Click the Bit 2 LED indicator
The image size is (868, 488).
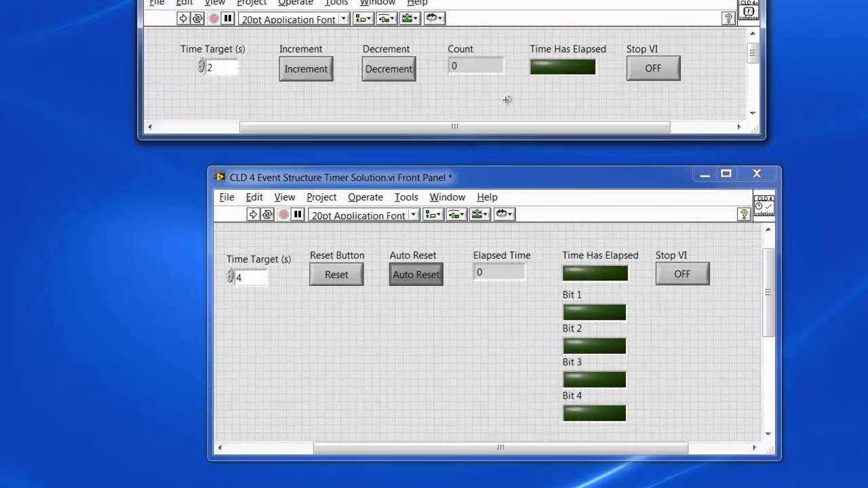click(594, 346)
